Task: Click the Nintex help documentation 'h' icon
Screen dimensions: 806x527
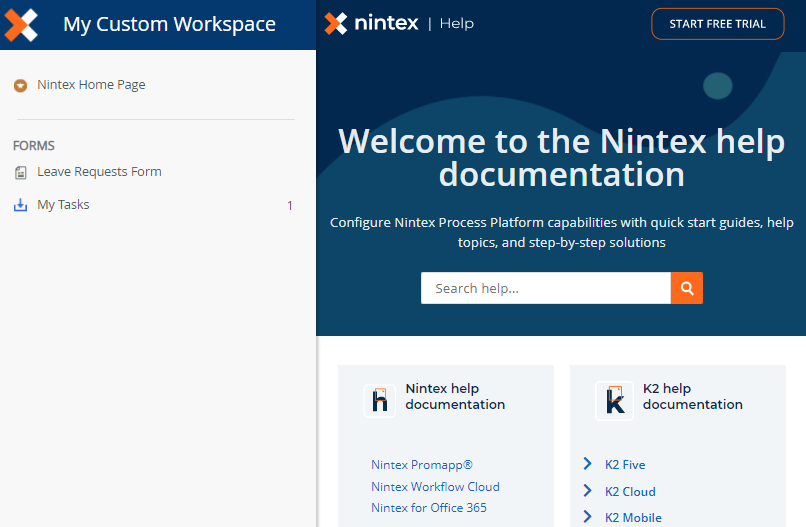Action: tap(380, 400)
